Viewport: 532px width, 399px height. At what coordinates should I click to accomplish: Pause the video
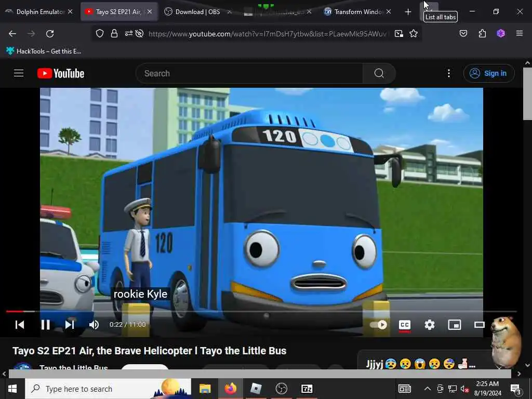click(x=46, y=325)
